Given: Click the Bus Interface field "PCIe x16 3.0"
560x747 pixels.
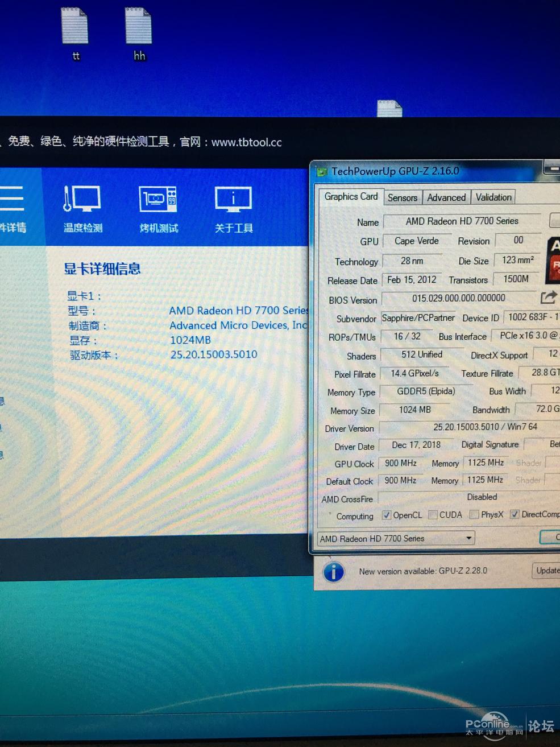Looking at the screenshot, I should point(526,336).
